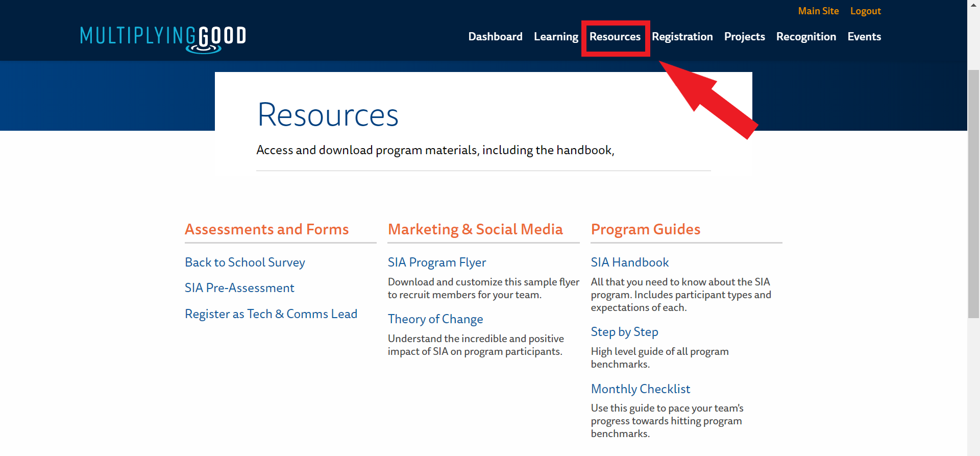The image size is (980, 456).
Task: Open the Dashboard menu item
Action: [x=495, y=37]
